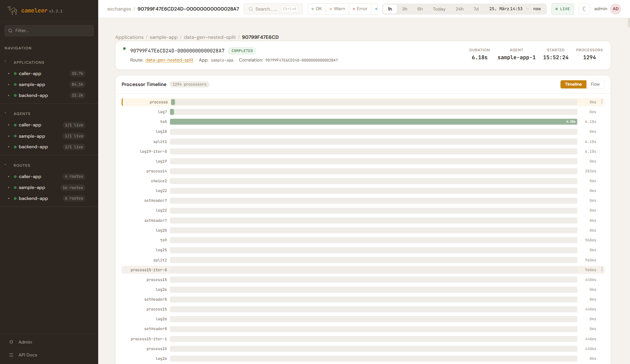Toggle the LIVE auto-refresh button

point(562,9)
